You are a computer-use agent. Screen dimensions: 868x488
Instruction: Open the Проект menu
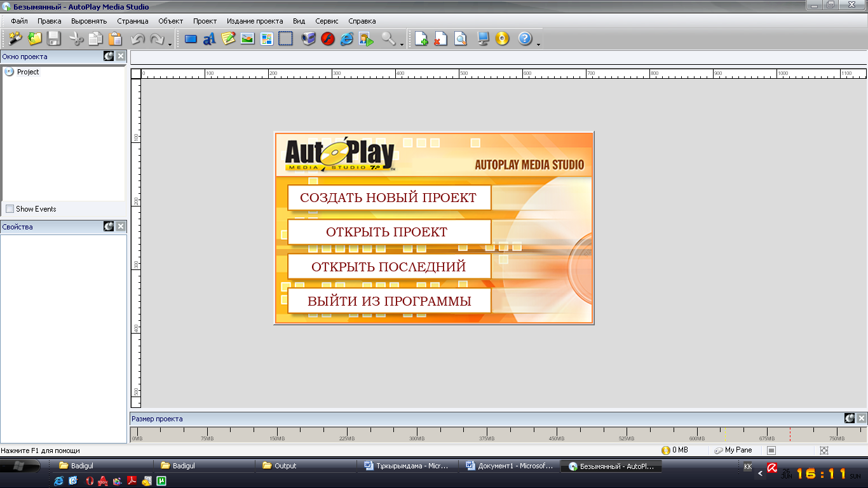point(205,21)
